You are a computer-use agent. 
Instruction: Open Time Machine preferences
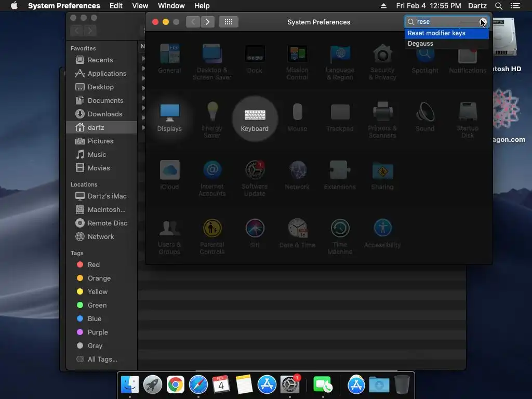(x=340, y=236)
